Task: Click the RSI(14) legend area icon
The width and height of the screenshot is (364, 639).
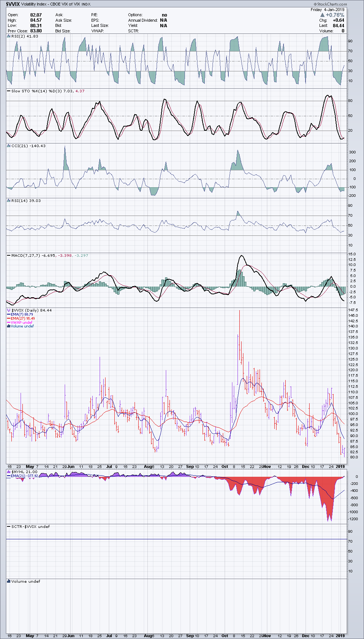Action: click(8, 200)
